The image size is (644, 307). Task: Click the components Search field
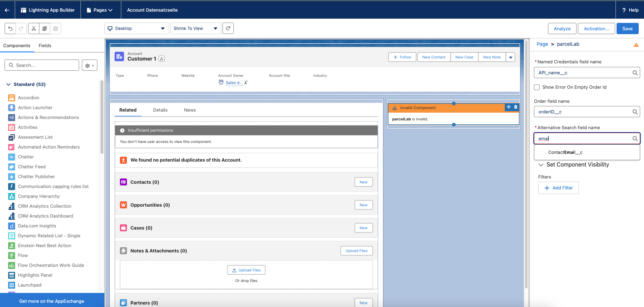42,65
